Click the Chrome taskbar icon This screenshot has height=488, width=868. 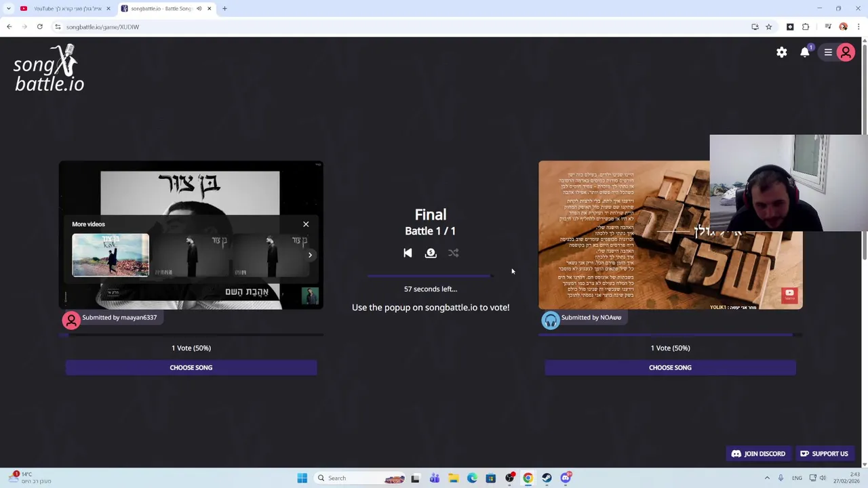528,478
